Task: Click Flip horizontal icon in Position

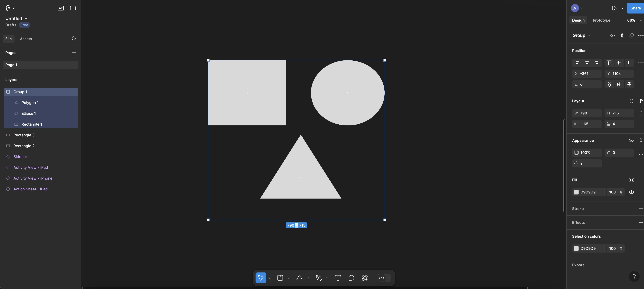Action: pos(619,85)
